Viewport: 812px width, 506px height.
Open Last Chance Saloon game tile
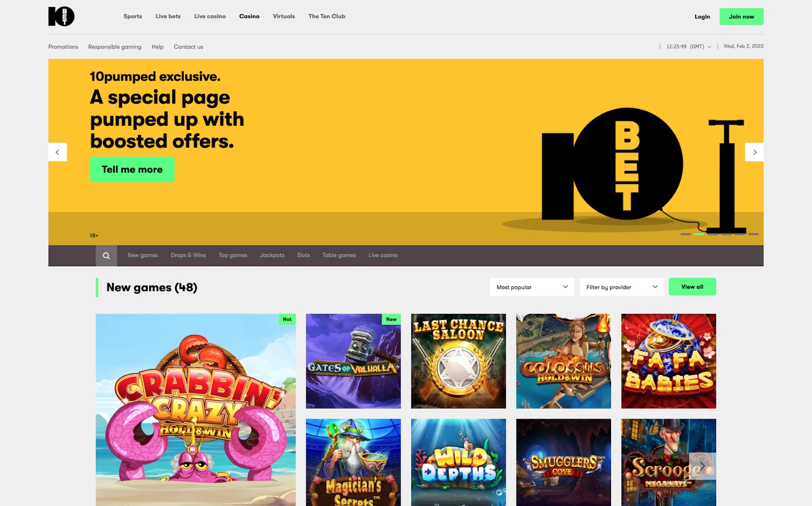pyautogui.click(x=458, y=361)
